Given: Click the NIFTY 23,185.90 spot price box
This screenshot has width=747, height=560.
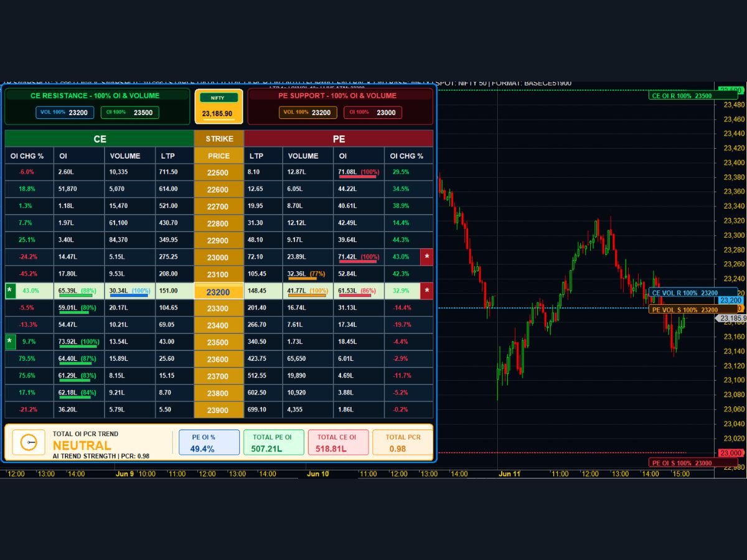Looking at the screenshot, I should (218, 106).
